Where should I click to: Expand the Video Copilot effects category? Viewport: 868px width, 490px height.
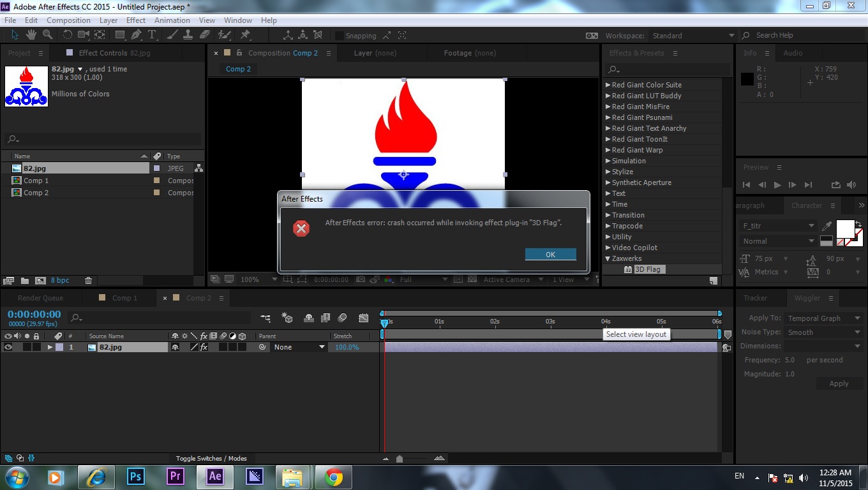(608, 248)
